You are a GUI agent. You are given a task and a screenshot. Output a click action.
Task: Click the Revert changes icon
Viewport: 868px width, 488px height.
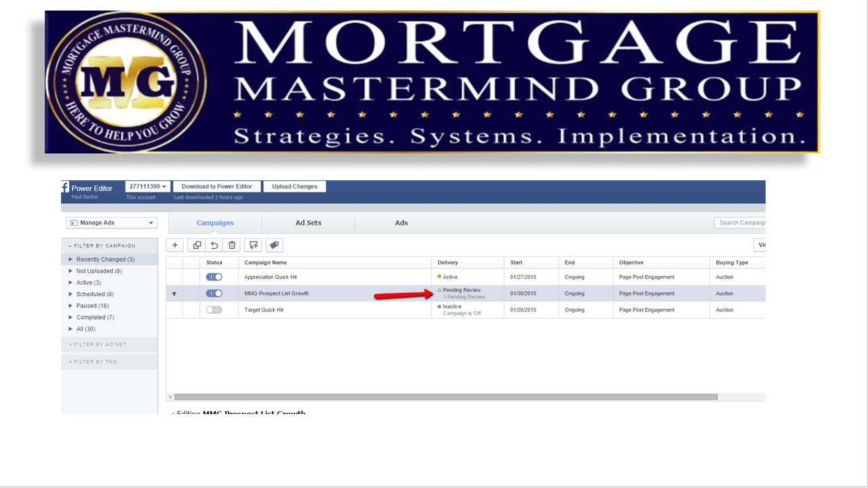tap(214, 245)
